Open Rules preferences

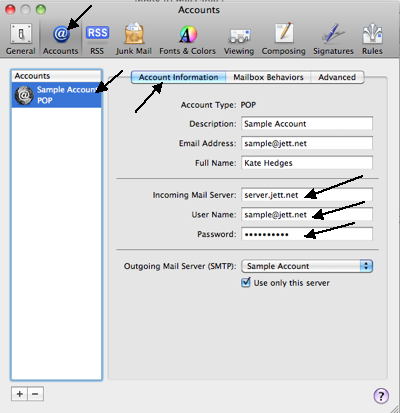point(372,39)
